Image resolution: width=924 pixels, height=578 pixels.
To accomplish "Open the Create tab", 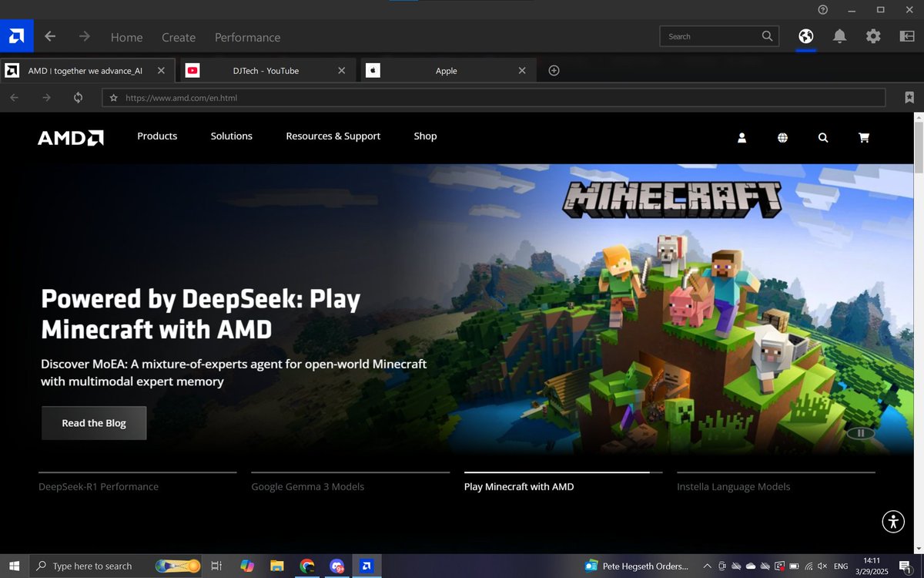I will pyautogui.click(x=179, y=37).
